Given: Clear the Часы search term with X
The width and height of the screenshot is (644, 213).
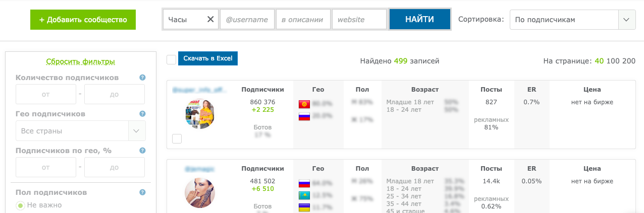Looking at the screenshot, I should click(x=210, y=20).
